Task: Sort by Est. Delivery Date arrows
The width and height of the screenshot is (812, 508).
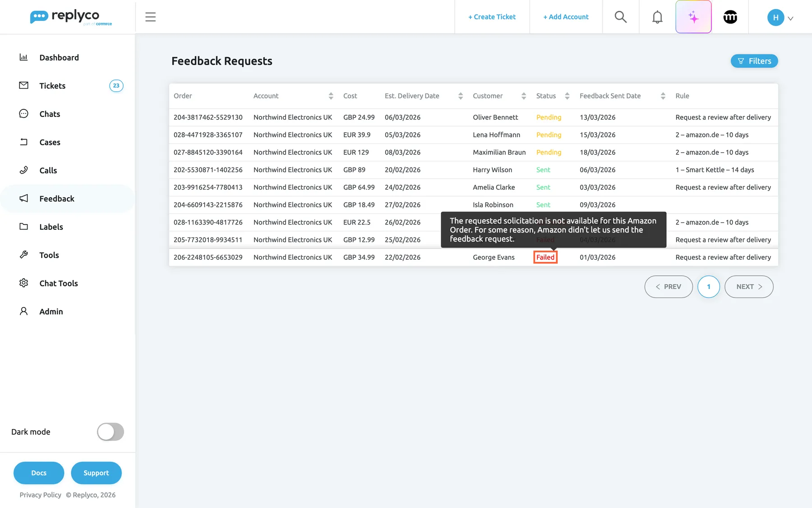Action: click(x=460, y=96)
